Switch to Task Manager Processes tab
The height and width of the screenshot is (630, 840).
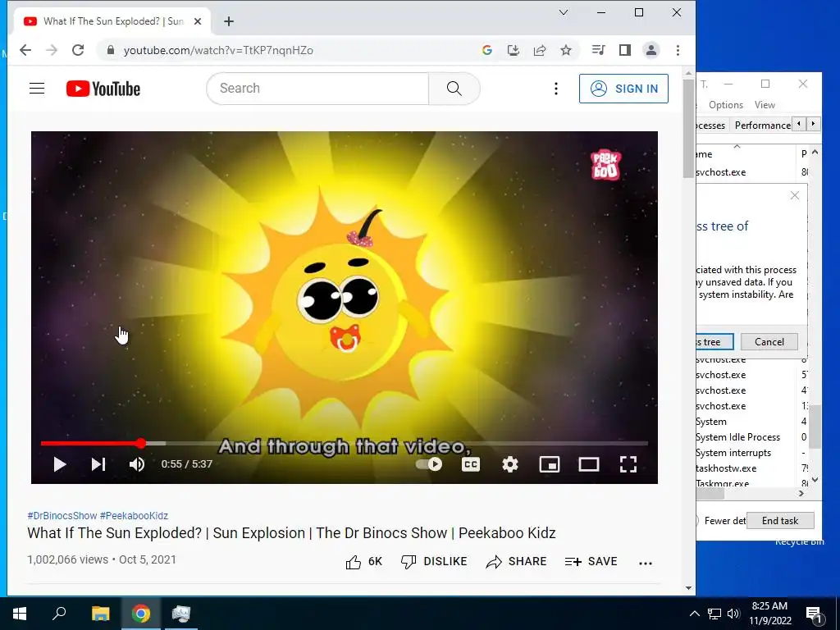[711, 126]
